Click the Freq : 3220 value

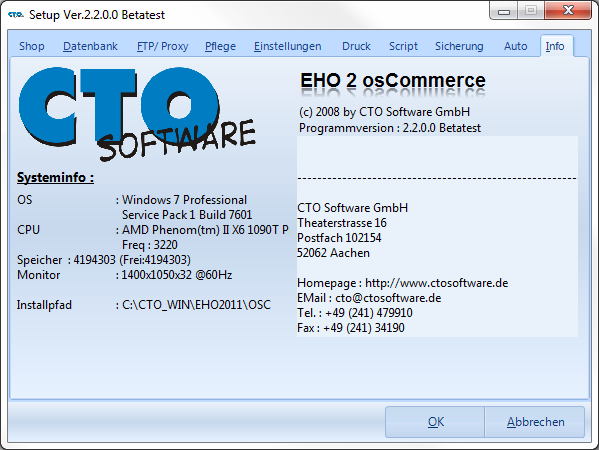150,245
